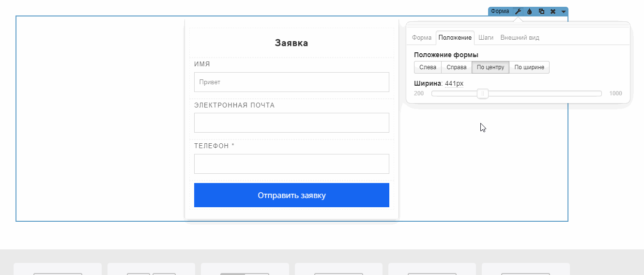Switch to the Внешний вид tab

click(520, 38)
